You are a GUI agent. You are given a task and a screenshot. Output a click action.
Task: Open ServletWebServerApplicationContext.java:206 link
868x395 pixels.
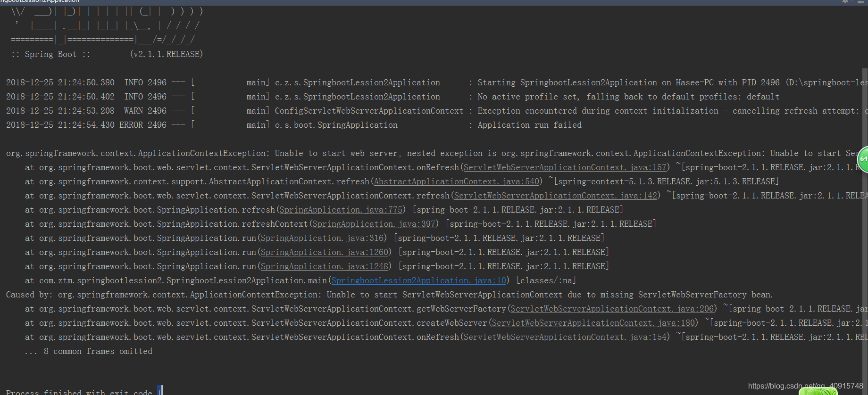point(612,309)
